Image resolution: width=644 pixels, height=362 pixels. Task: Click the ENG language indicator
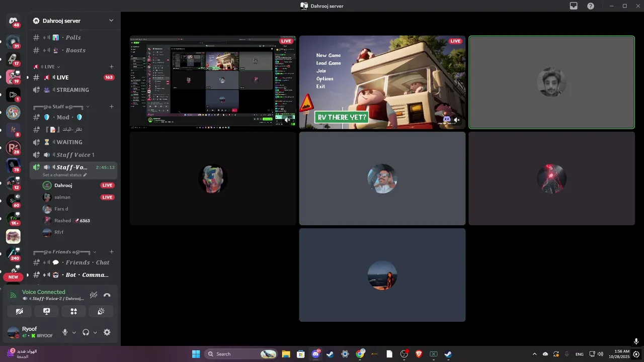point(580,354)
